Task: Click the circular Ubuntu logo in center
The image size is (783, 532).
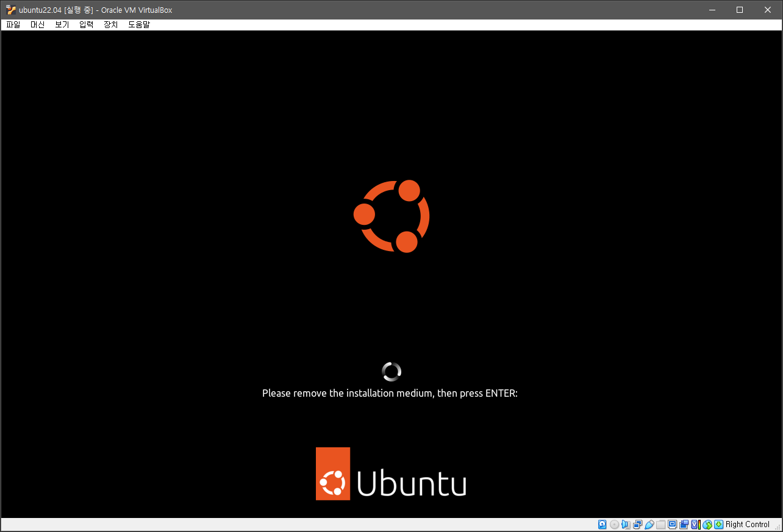Action: (x=391, y=216)
